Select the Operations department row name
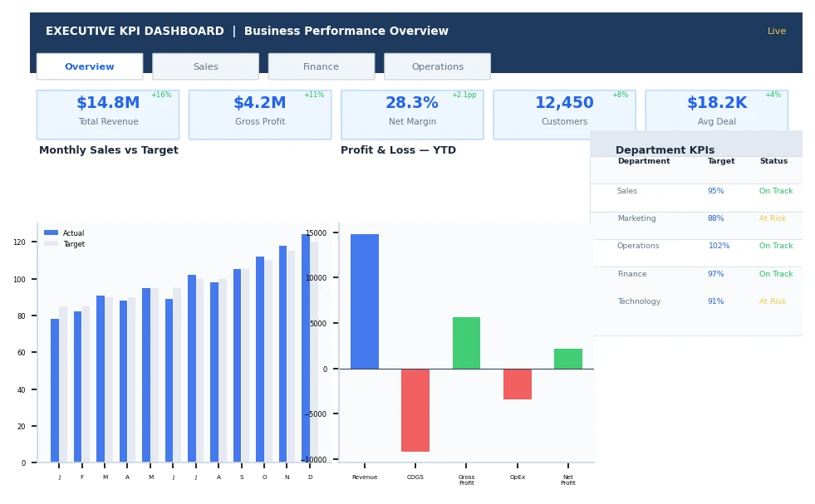 point(638,246)
